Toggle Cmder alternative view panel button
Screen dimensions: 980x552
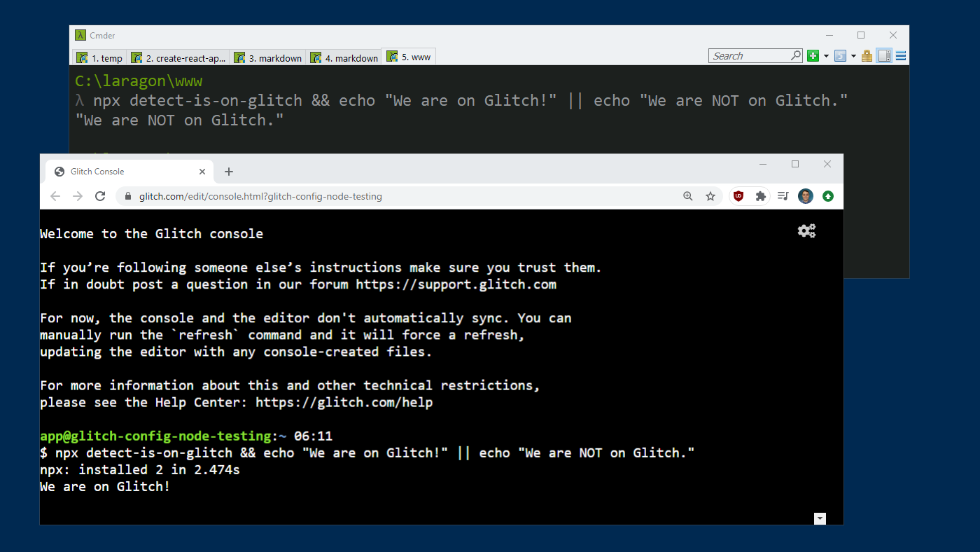pyautogui.click(x=884, y=56)
